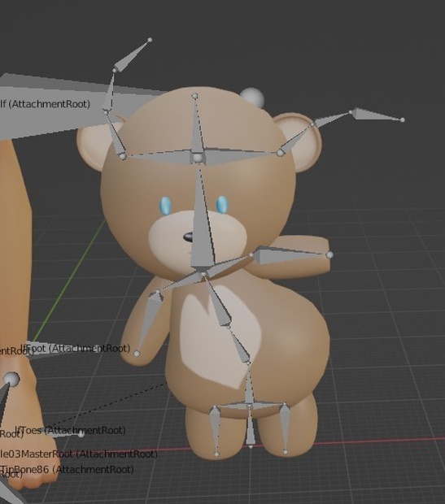The height and width of the screenshot is (504, 445).
Task: Click the lfFoot (AttachmentRoot) bone label
Action: [76, 348]
